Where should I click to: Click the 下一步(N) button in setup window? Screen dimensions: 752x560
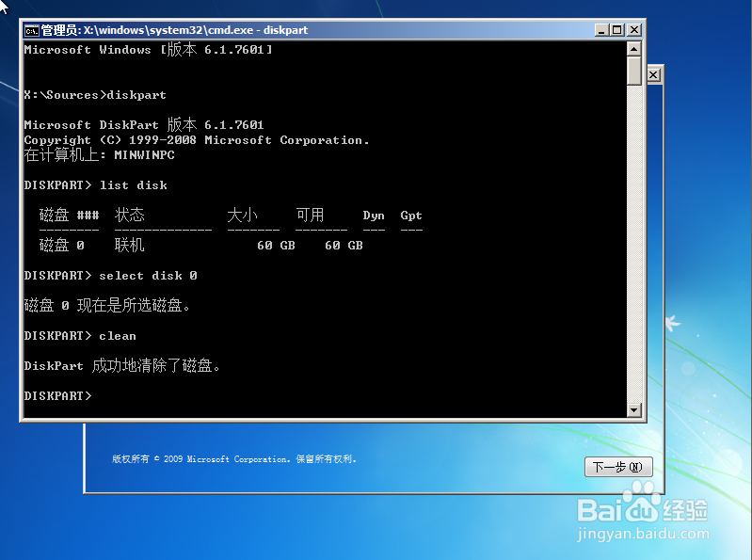[x=618, y=467]
